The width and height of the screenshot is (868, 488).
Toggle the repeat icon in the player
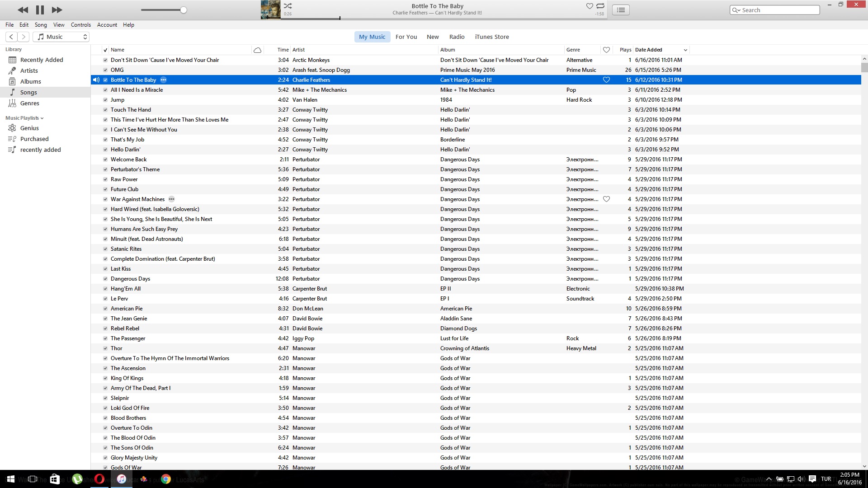(x=600, y=6)
